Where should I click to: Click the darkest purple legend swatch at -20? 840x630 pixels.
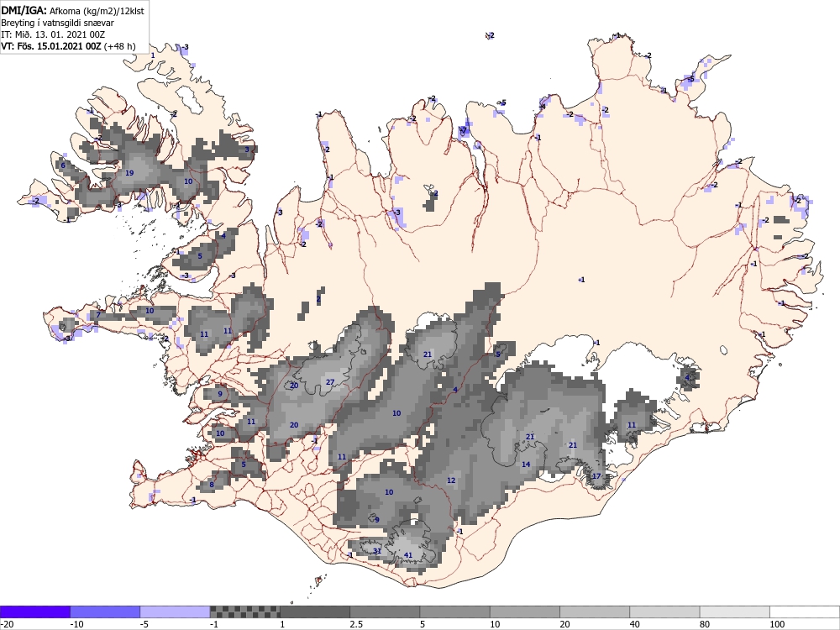(35, 612)
